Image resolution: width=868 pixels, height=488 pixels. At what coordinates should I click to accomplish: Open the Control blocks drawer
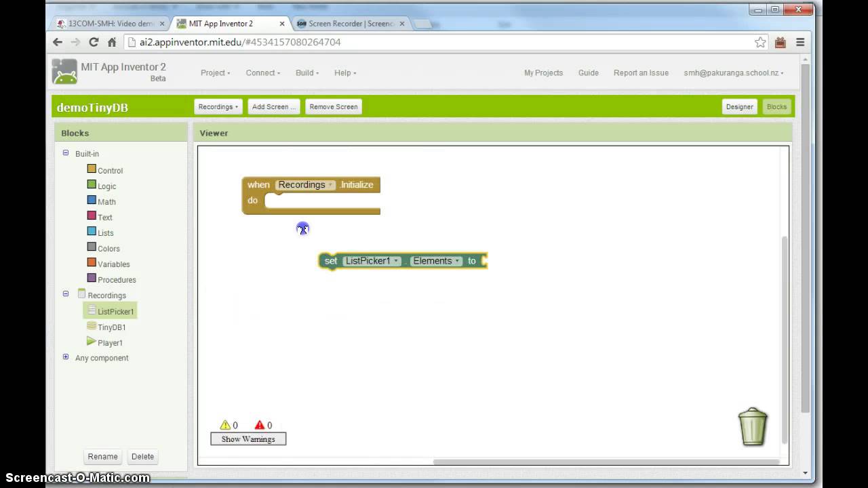tap(109, 171)
